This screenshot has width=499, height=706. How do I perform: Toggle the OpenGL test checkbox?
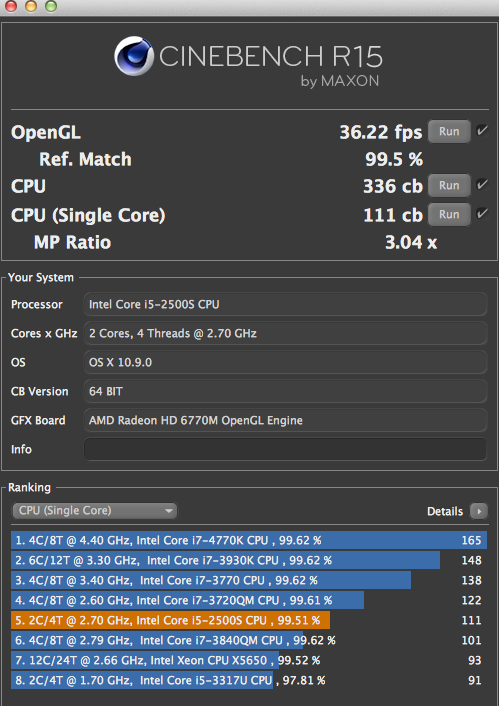(x=482, y=131)
